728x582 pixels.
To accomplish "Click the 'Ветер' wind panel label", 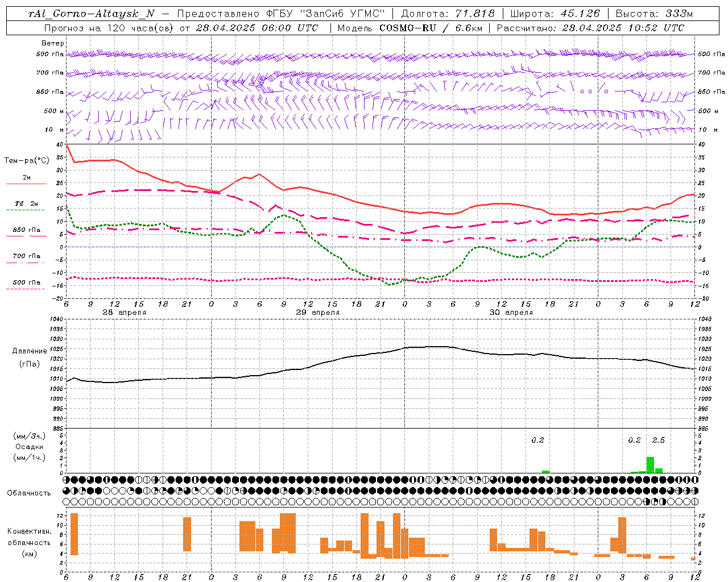I will point(53,43).
